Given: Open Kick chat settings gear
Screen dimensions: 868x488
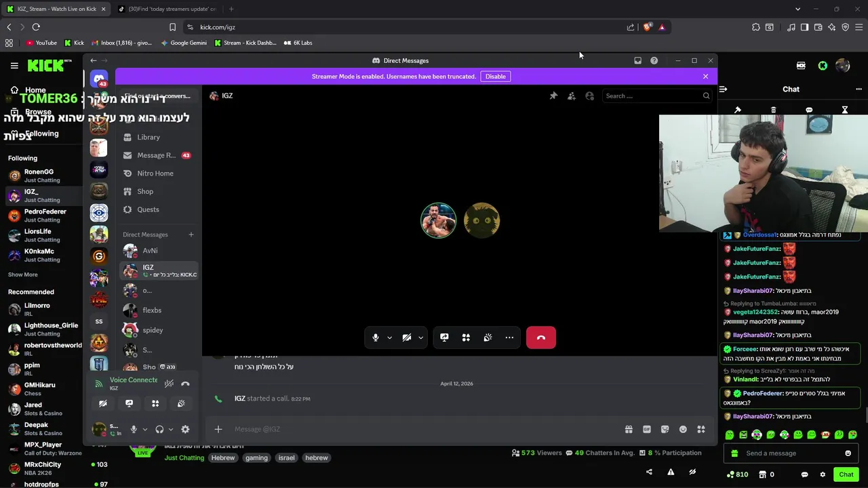Looking at the screenshot, I should tap(823, 474).
